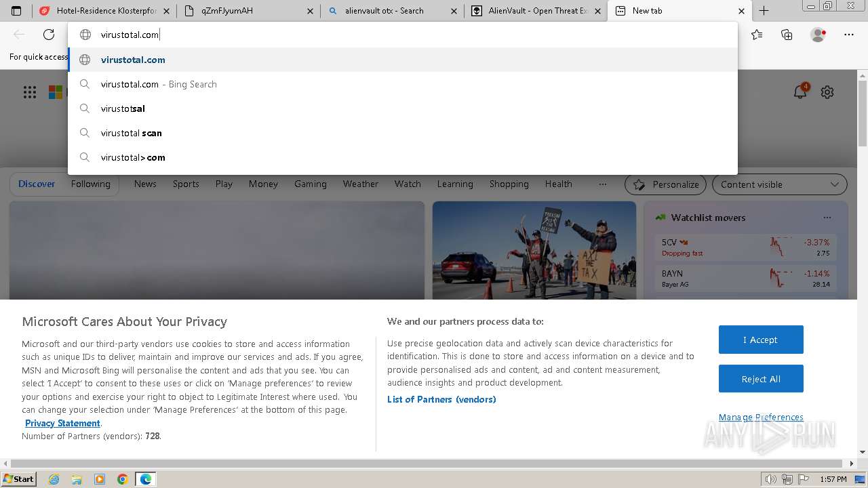
Task: Open File Explorer from the taskbar
Action: 77,479
